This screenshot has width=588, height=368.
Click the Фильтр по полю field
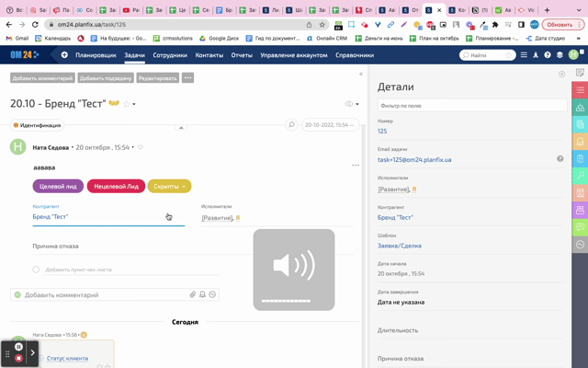(x=469, y=106)
